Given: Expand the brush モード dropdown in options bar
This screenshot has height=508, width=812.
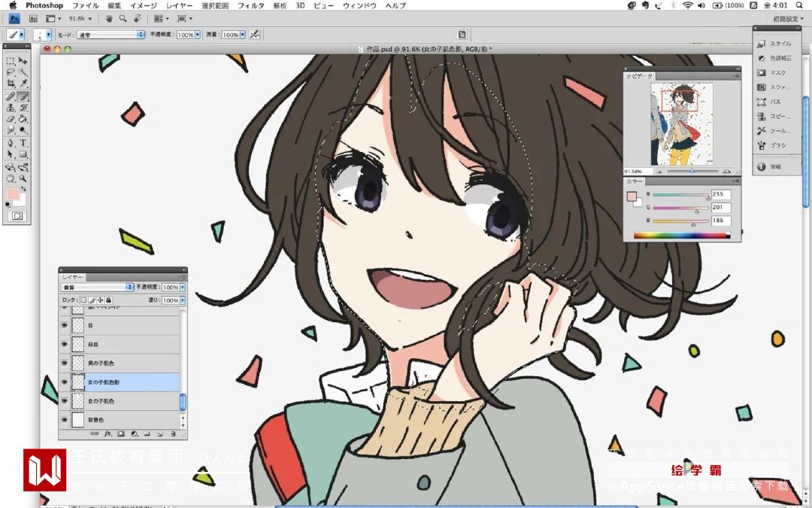Looking at the screenshot, I should tap(111, 35).
